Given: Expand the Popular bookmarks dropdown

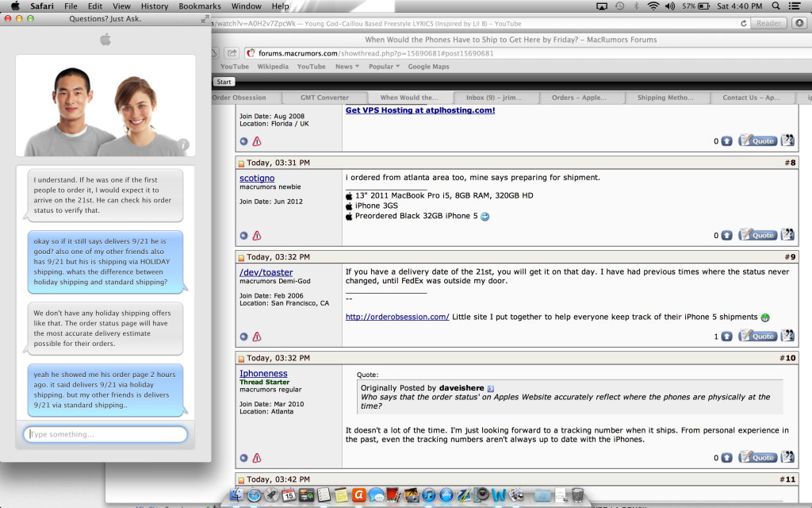Looking at the screenshot, I should click(x=384, y=67).
